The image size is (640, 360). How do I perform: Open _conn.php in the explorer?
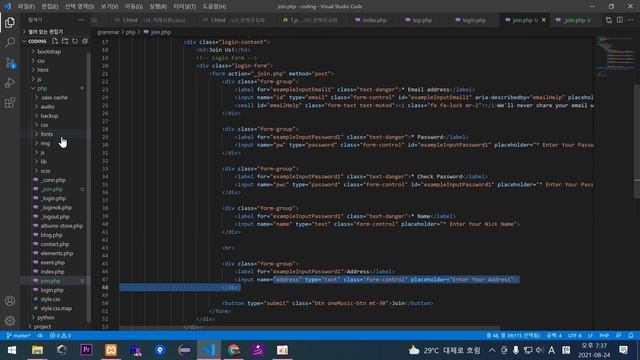coord(53,180)
